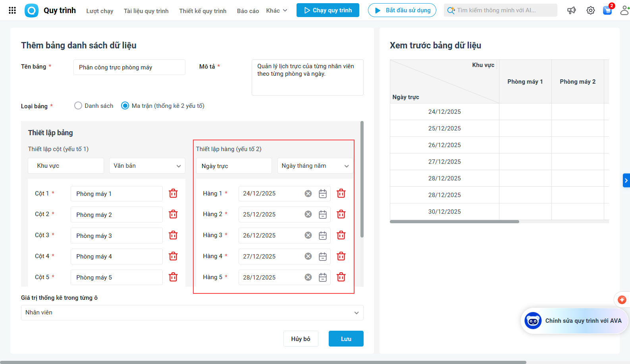The image size is (630, 364).
Task: Click the announcements megaphone icon
Action: coord(571,10)
